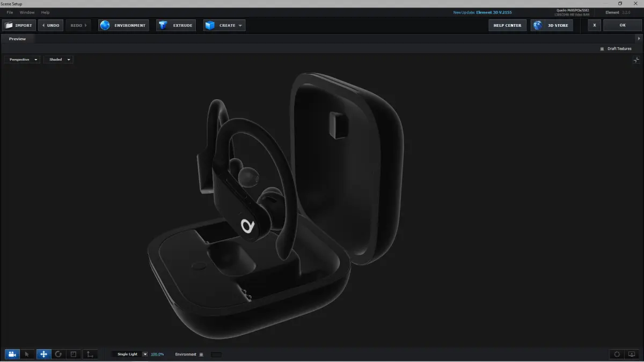Click the Import folder icon
Screen dimensions: 644x362
click(x=9, y=25)
